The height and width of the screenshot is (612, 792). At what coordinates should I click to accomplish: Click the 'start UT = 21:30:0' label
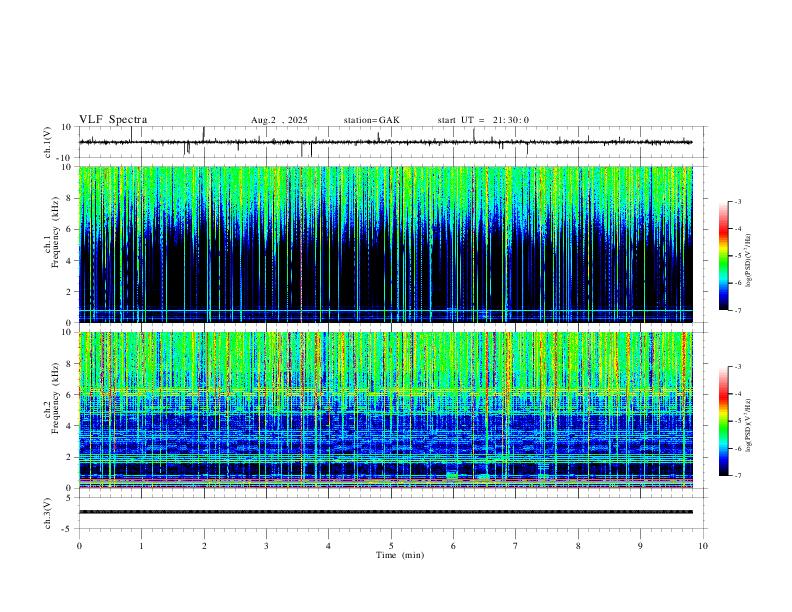[x=483, y=120]
